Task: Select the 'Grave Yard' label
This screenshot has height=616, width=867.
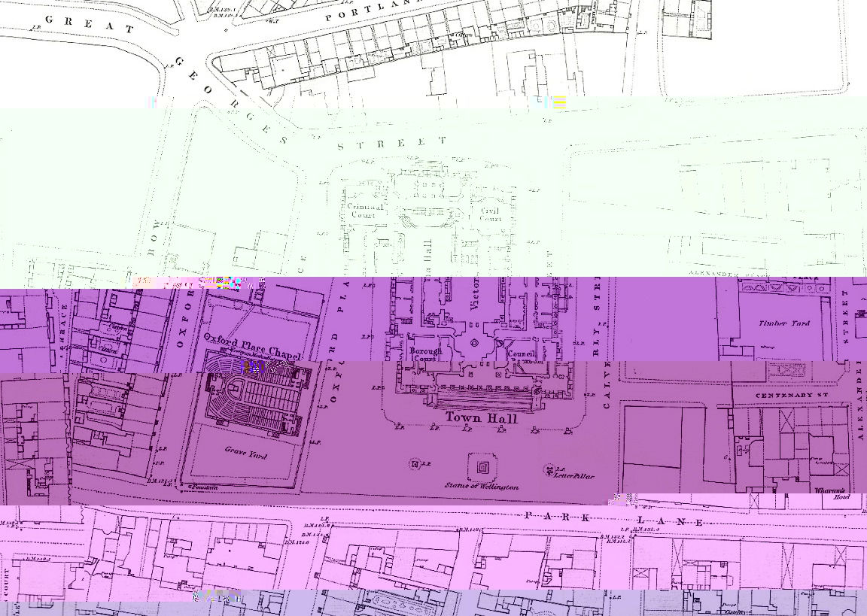Action: (245, 453)
